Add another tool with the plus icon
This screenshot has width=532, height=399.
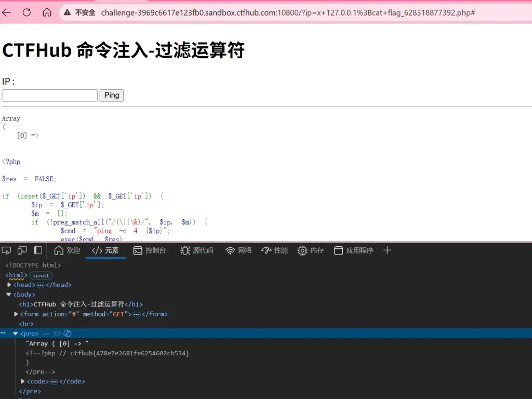coord(387,250)
